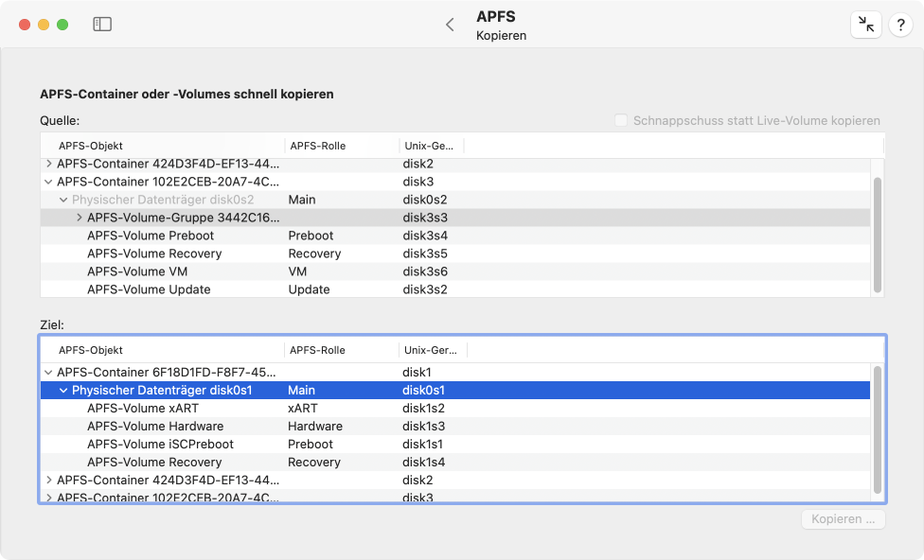Click Update role cell in Quelle list

[x=309, y=289]
